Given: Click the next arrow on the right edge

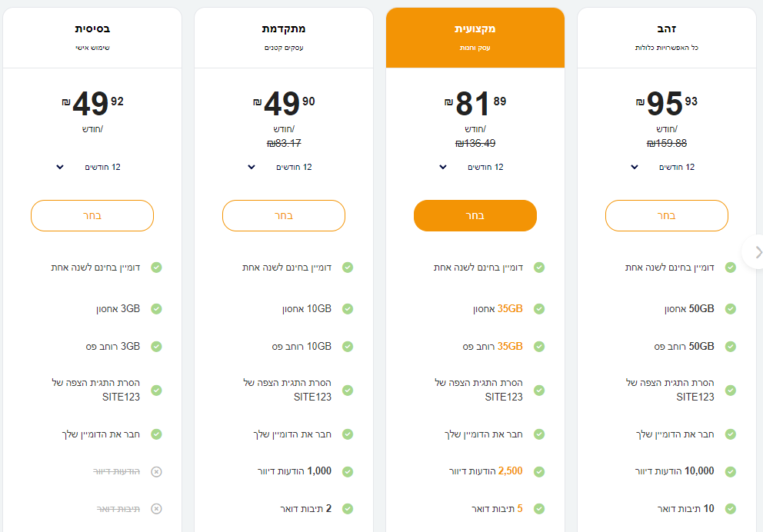Looking at the screenshot, I should click(x=758, y=252).
